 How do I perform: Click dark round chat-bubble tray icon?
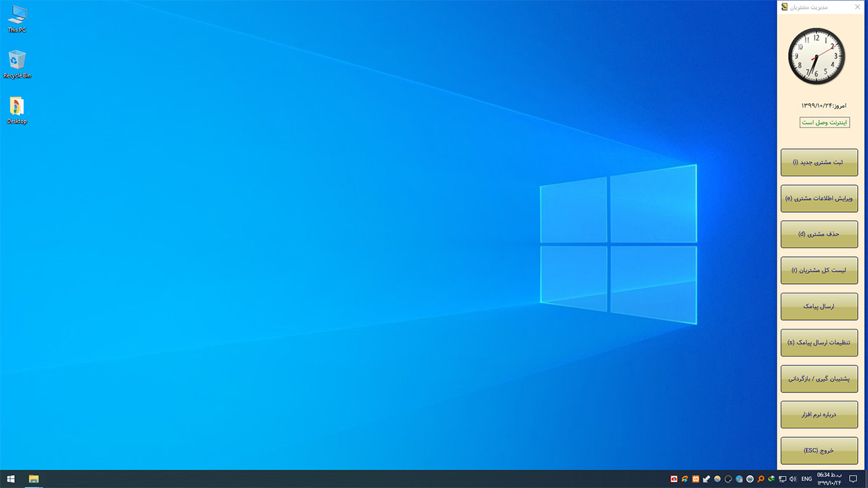(x=728, y=479)
